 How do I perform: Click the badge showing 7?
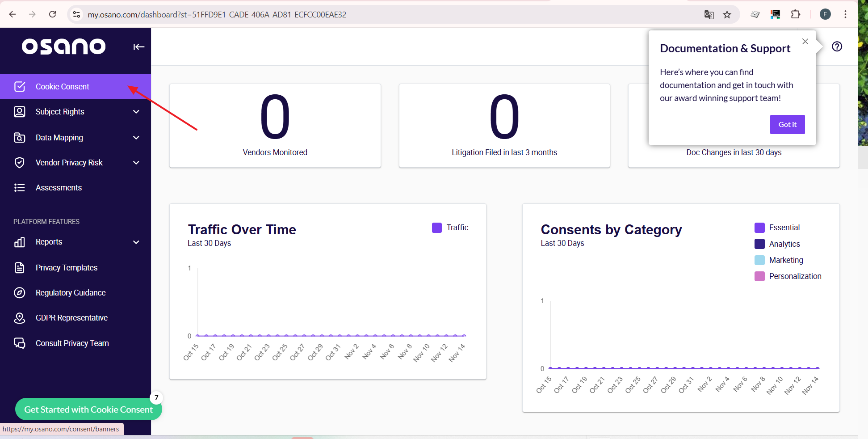[x=156, y=397]
